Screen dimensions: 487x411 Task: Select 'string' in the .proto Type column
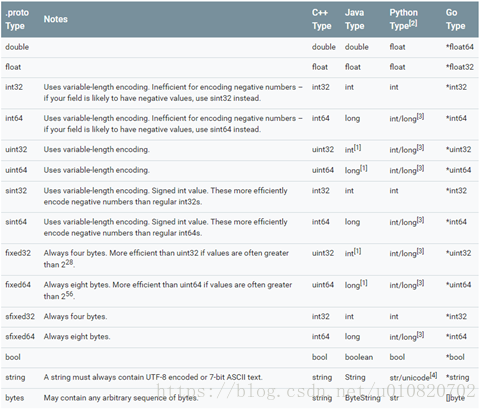click(15, 377)
